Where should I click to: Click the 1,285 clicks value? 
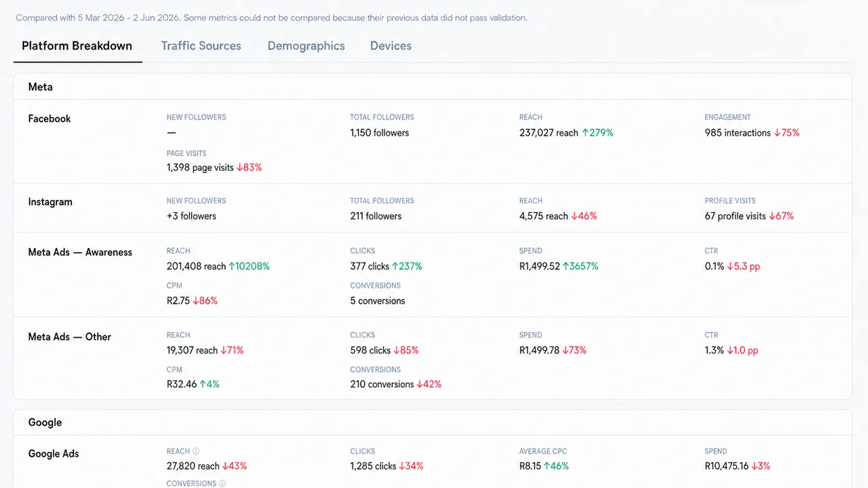click(373, 466)
